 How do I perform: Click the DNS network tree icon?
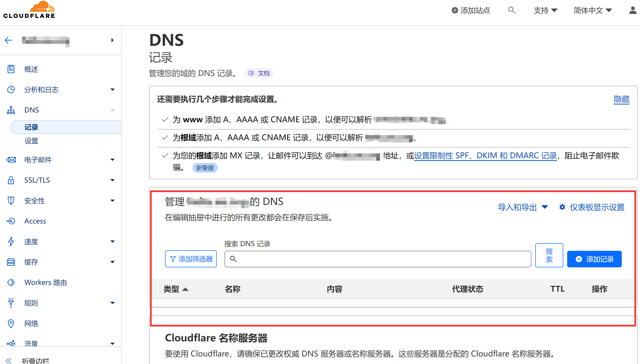pos(11,110)
